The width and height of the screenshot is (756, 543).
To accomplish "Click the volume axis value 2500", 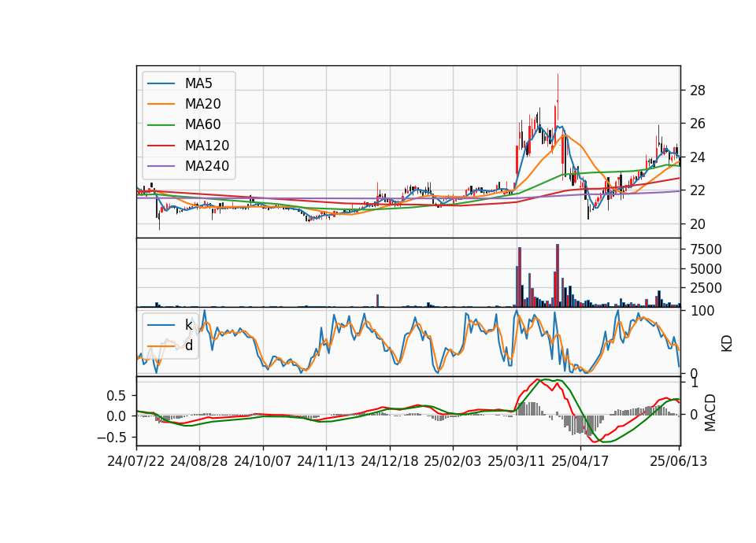I will [x=706, y=288].
